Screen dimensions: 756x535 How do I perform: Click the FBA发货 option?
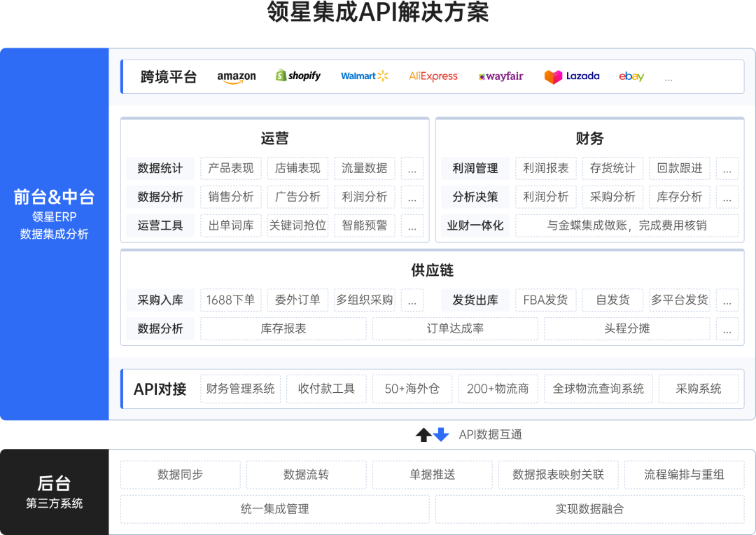pyautogui.click(x=545, y=300)
